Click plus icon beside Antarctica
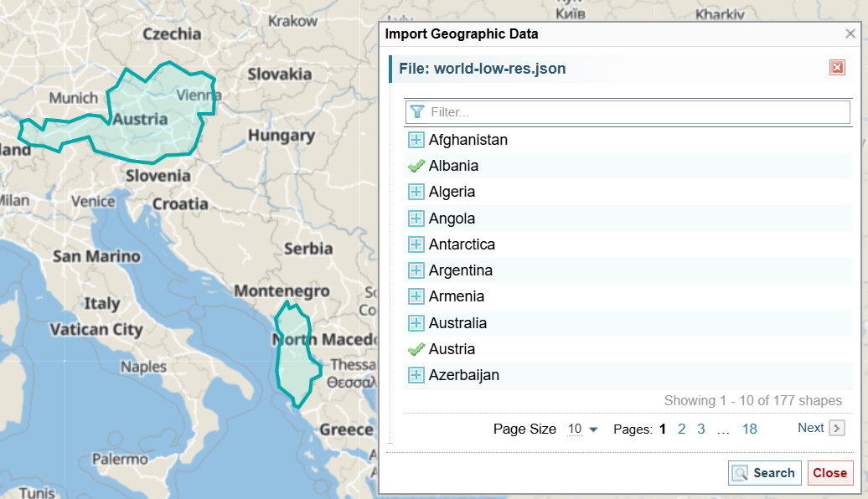The image size is (868, 499). 416,244
